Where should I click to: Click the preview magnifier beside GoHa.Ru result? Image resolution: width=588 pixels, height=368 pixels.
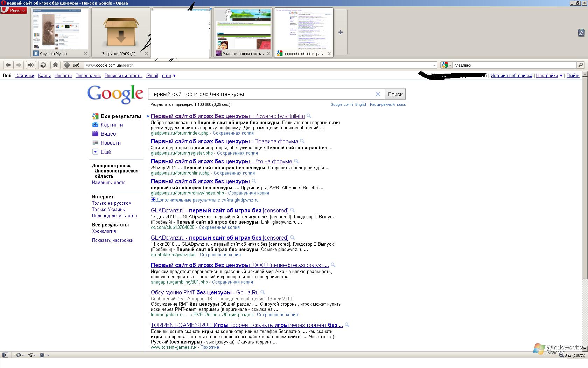[262, 292]
